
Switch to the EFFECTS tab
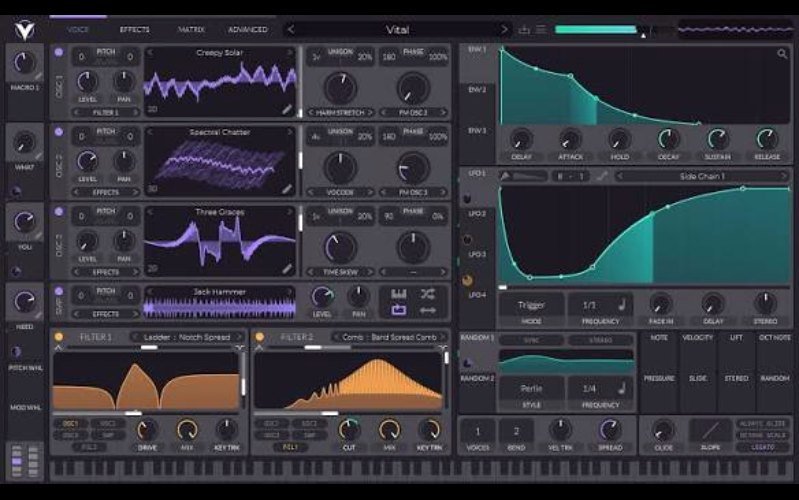(x=135, y=30)
